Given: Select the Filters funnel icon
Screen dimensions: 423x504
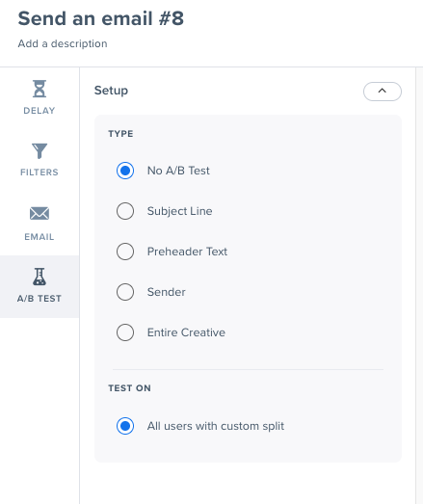Looking at the screenshot, I should pyautogui.click(x=40, y=150).
